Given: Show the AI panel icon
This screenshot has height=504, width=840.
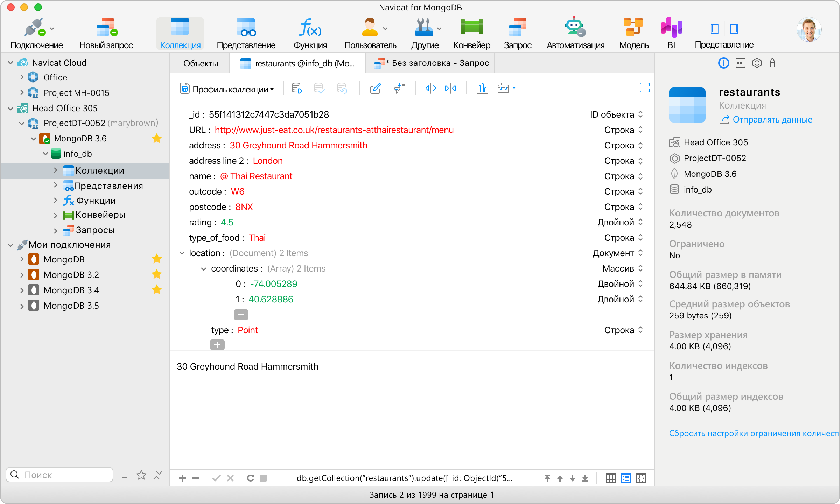Looking at the screenshot, I should 774,63.
